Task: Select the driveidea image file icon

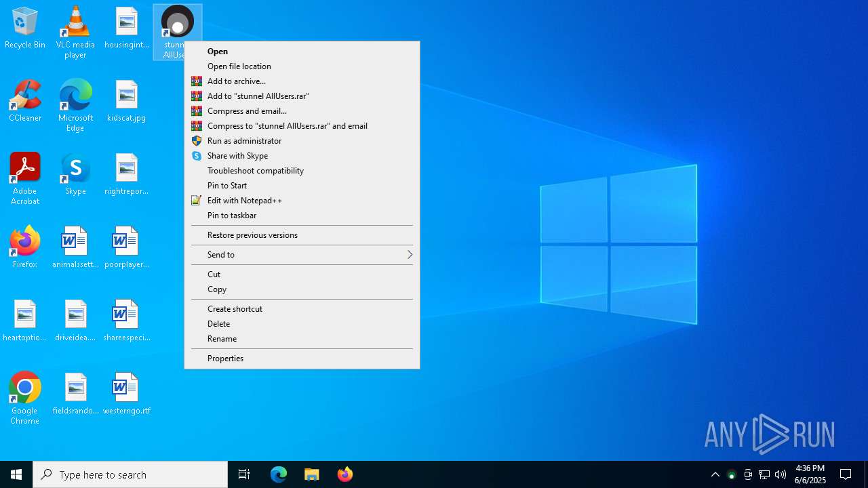Action: (x=75, y=321)
